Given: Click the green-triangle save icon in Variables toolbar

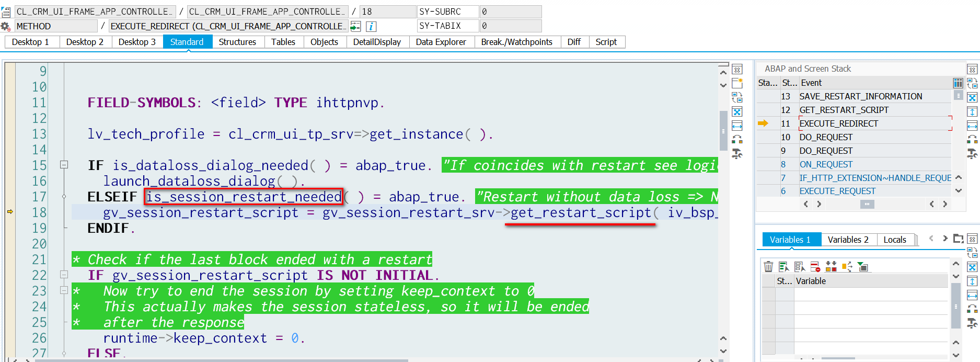Looking at the screenshot, I should pos(862,267).
